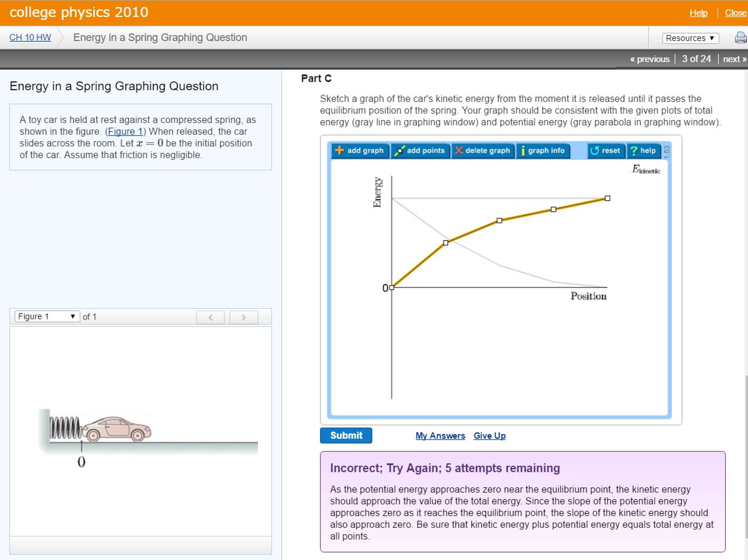Screen dimensions: 748x560
Task: Click the printer icon
Action: 740,38
